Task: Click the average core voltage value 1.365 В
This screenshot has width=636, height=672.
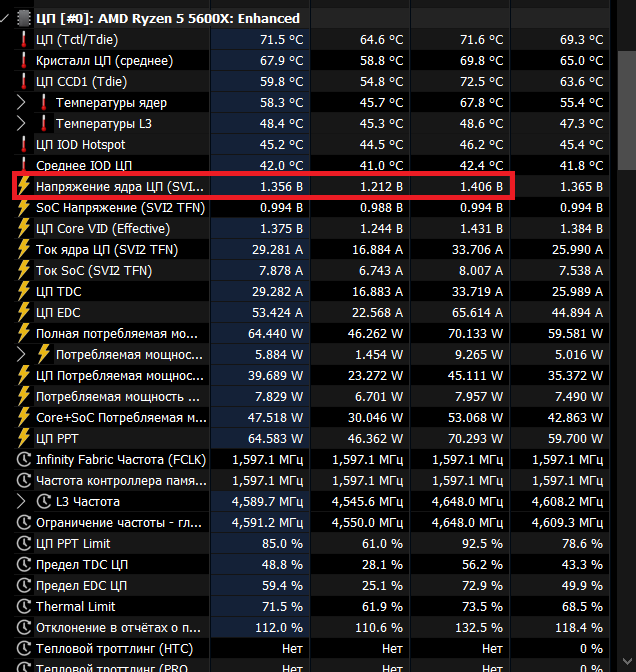Action: point(582,186)
